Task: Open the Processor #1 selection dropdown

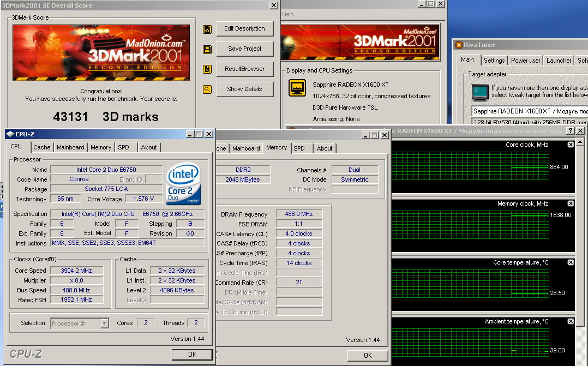Action: [80, 323]
